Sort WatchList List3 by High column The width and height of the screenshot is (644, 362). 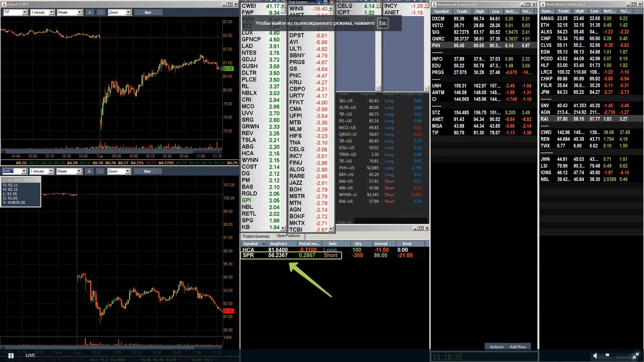[x=480, y=11]
